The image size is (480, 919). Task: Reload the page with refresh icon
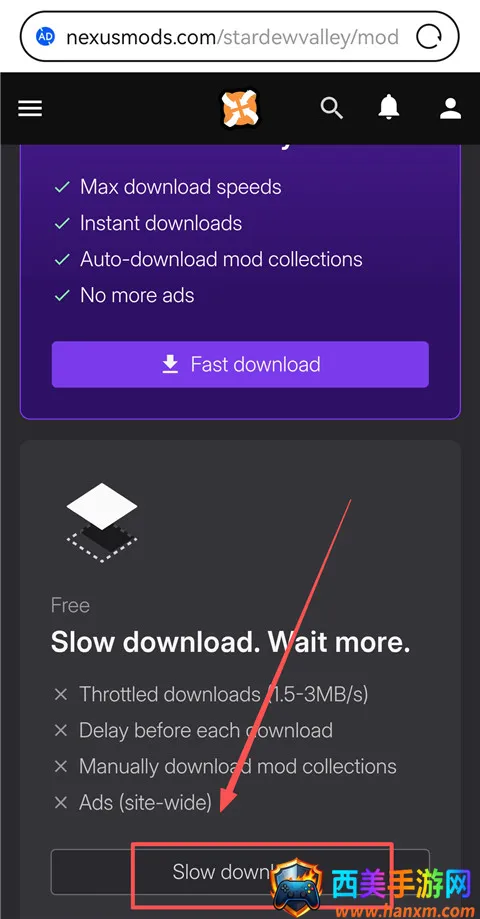429,38
